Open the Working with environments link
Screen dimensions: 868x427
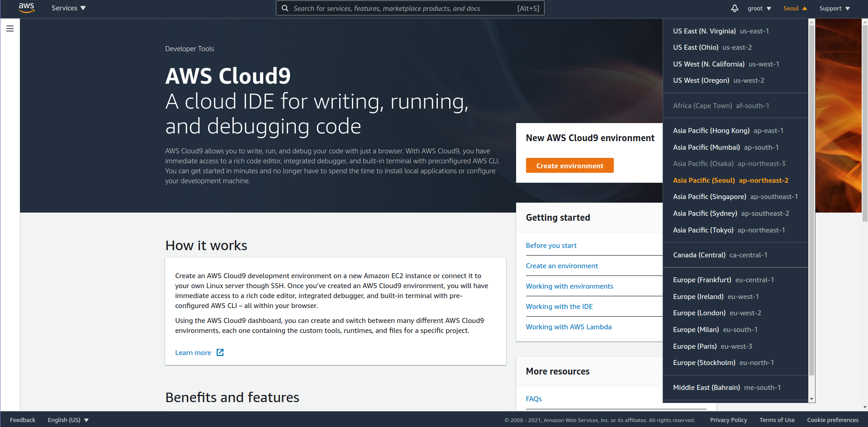(x=569, y=286)
